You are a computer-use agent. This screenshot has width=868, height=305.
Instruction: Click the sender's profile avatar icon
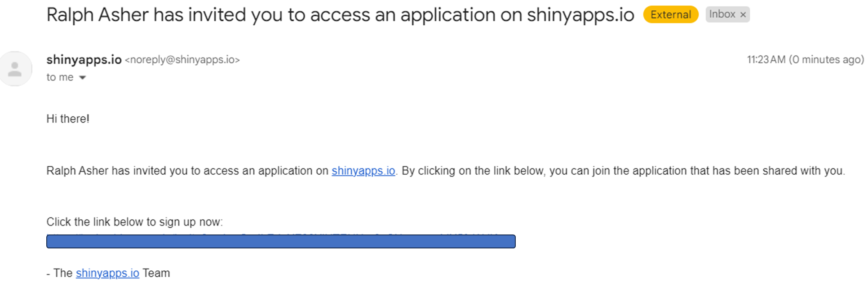point(16,69)
